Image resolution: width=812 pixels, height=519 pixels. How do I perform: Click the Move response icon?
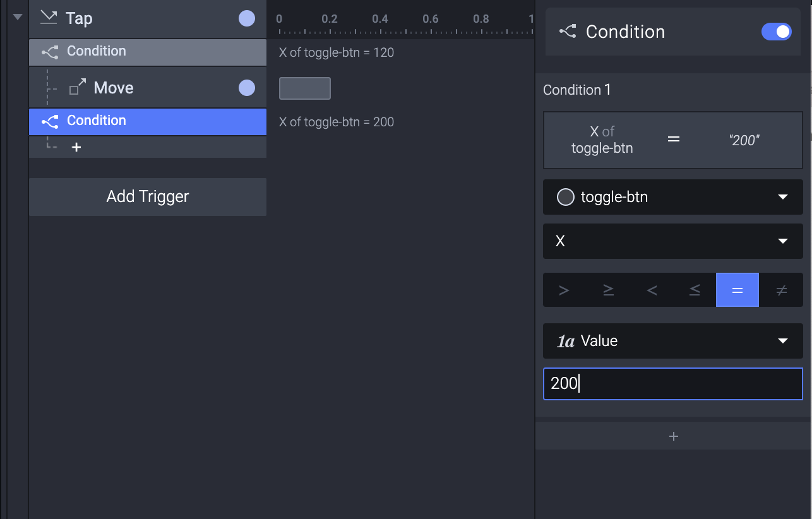[78, 87]
